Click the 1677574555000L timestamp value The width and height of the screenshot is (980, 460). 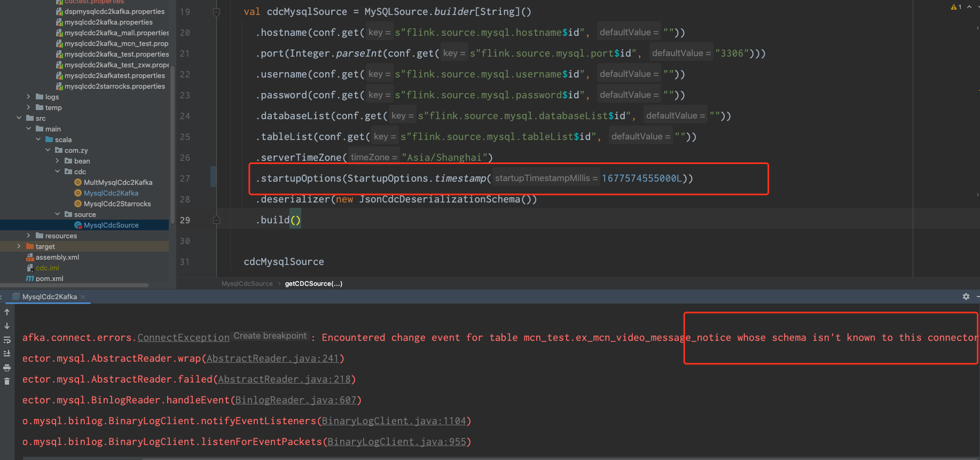tap(642, 178)
